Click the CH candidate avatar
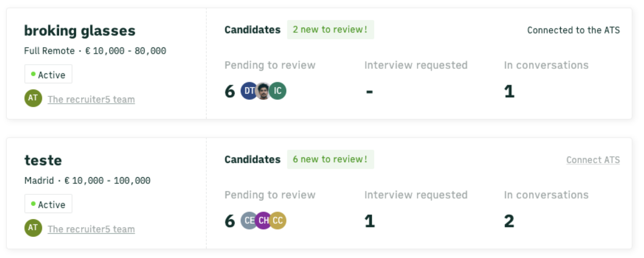 (x=263, y=221)
